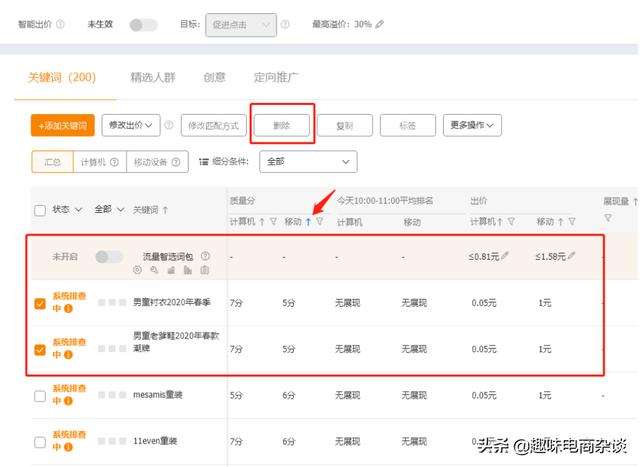The image size is (640, 467).
Task: Open the filter funnel for 出价 计算机
Action: click(511, 222)
